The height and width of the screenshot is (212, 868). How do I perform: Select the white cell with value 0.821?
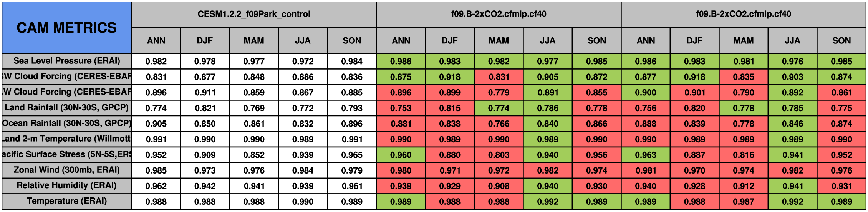205,108
